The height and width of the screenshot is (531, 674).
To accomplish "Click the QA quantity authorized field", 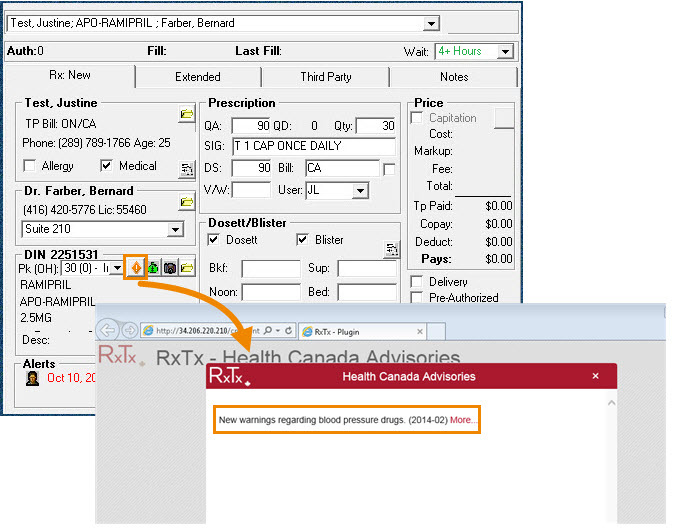I will [x=251, y=126].
